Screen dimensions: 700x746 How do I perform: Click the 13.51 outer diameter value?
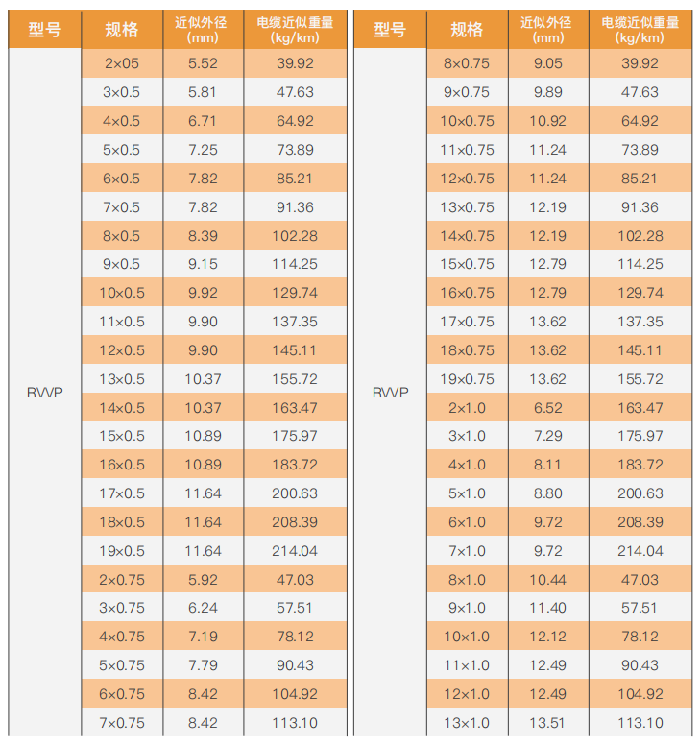click(x=547, y=723)
